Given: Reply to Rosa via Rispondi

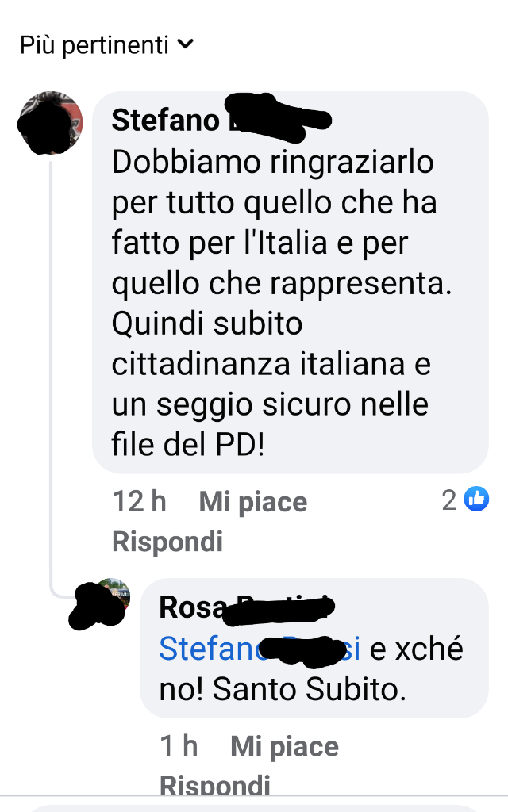Looking at the screenshot, I should coord(215,785).
